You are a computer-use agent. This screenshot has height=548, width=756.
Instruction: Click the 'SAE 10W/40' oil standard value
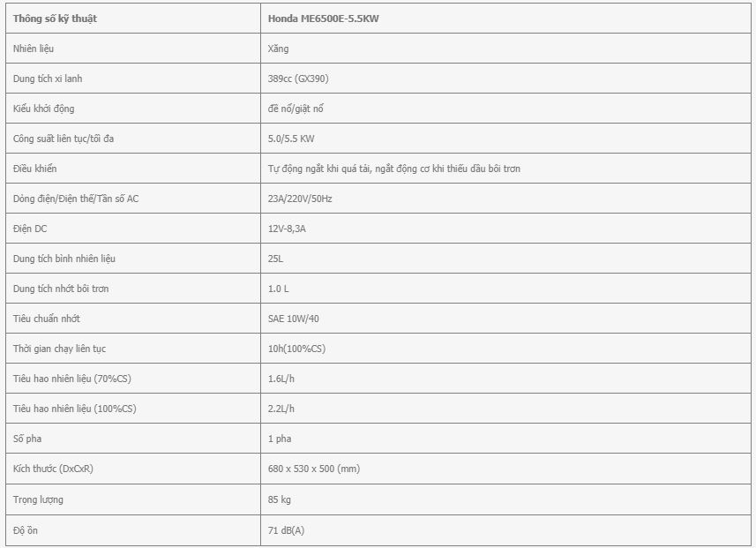click(293, 319)
